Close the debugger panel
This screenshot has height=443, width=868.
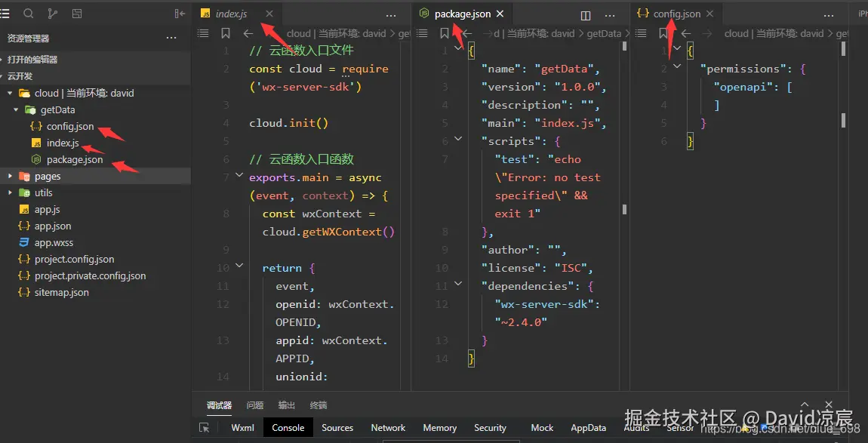coord(829,405)
